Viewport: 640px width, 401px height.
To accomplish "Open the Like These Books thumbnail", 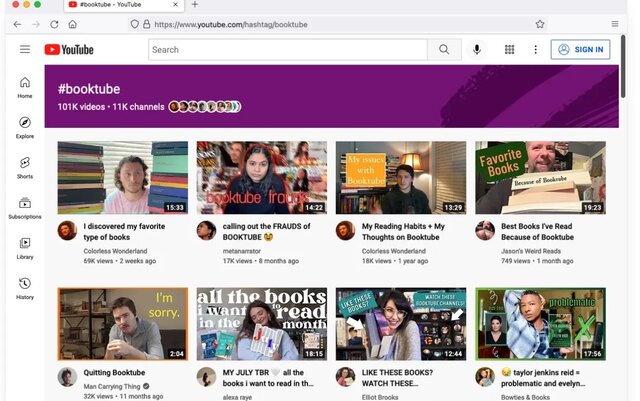I will pos(401,324).
